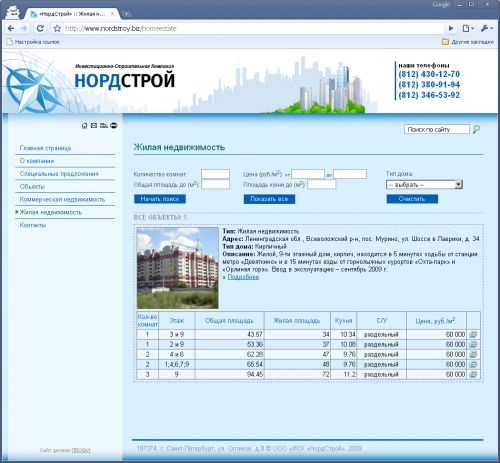This screenshot has height=463, width=500.
Task: Open Другие закладки bookmarks folder
Action: tap(468, 42)
